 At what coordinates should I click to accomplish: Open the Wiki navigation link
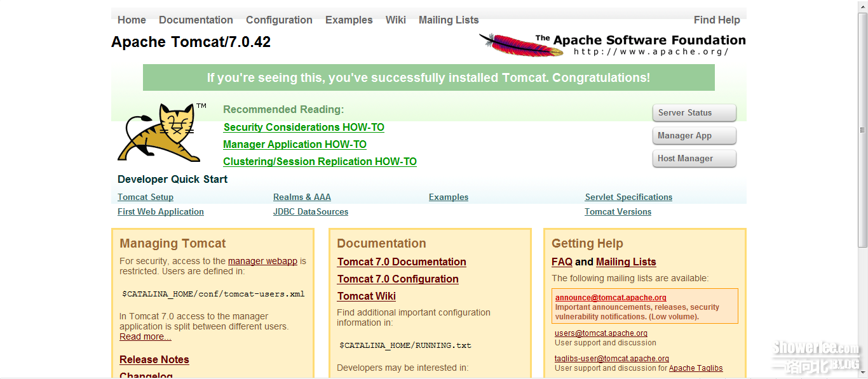[x=396, y=20]
